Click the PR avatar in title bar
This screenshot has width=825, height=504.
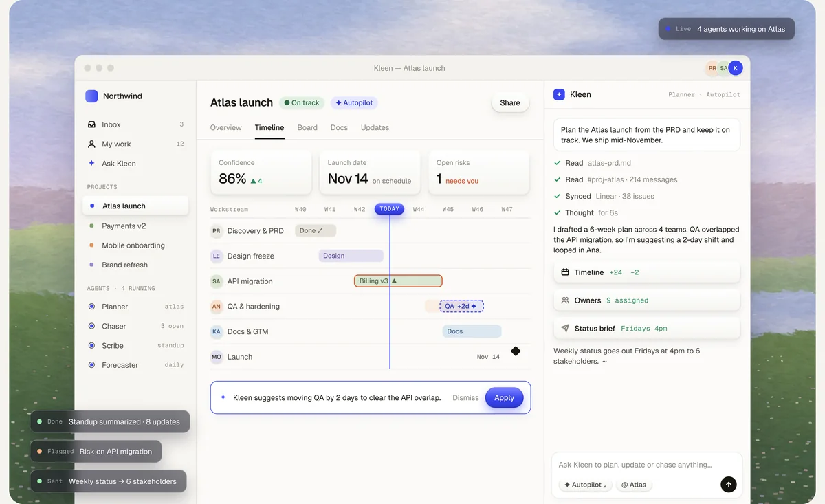click(712, 68)
